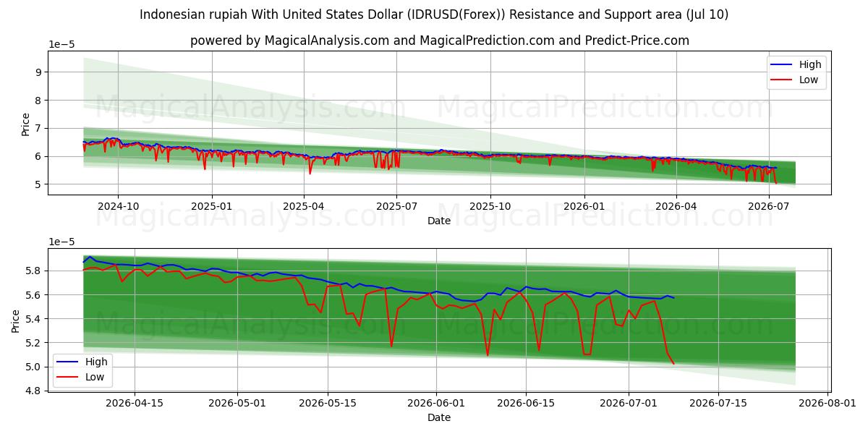This screenshot has height=434, width=868.
Task: Click the 2026-07-15 tick label
Action: pyautogui.click(x=719, y=403)
